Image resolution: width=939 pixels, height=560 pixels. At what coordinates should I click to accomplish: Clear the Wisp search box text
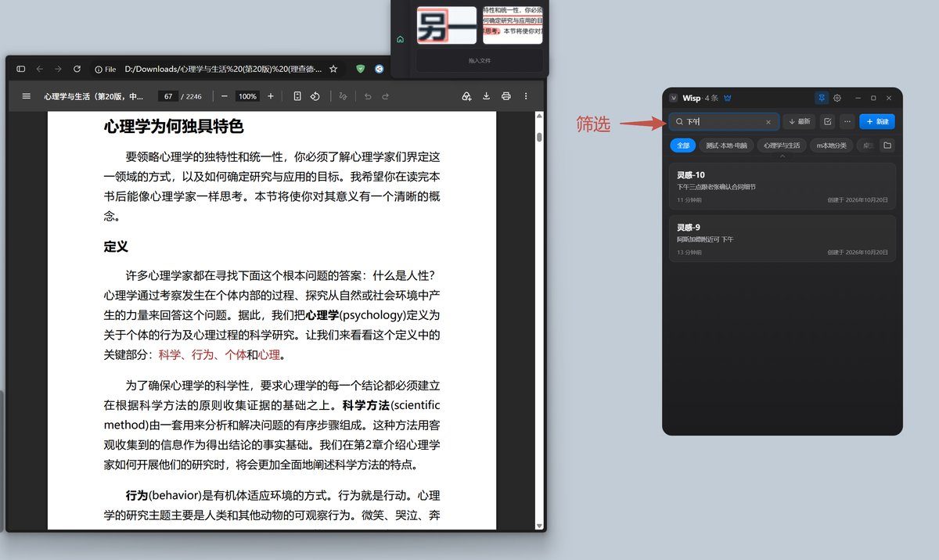(x=768, y=122)
